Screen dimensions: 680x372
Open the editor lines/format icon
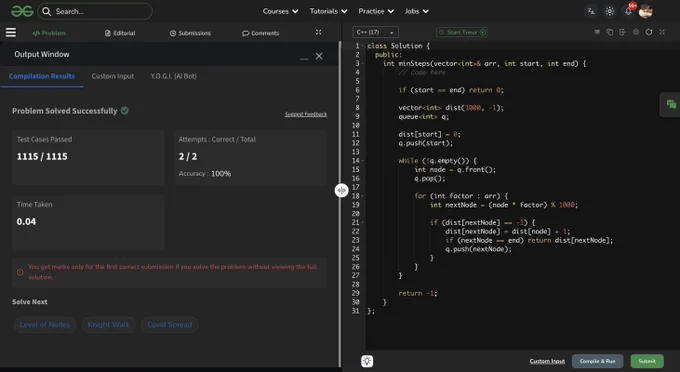[x=597, y=32]
